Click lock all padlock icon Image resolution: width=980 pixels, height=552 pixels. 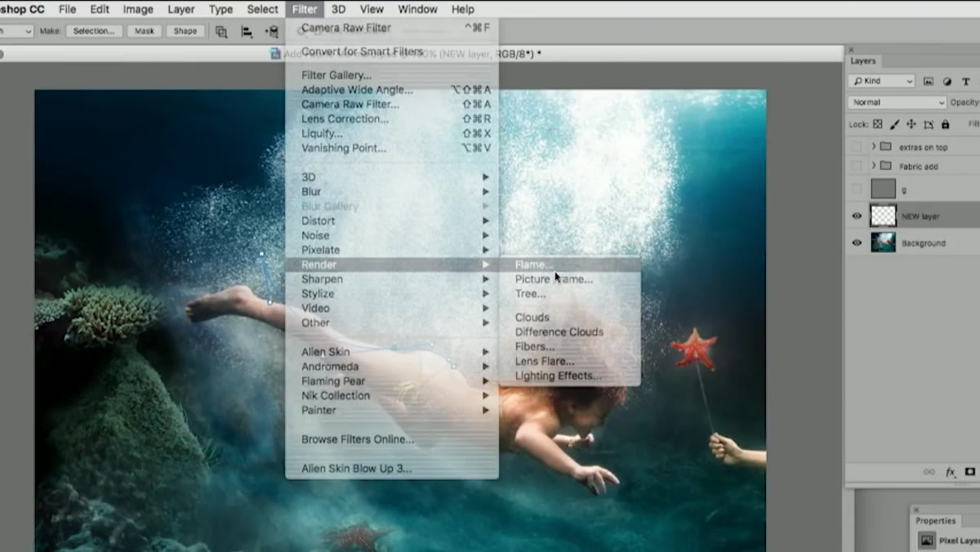coord(946,124)
